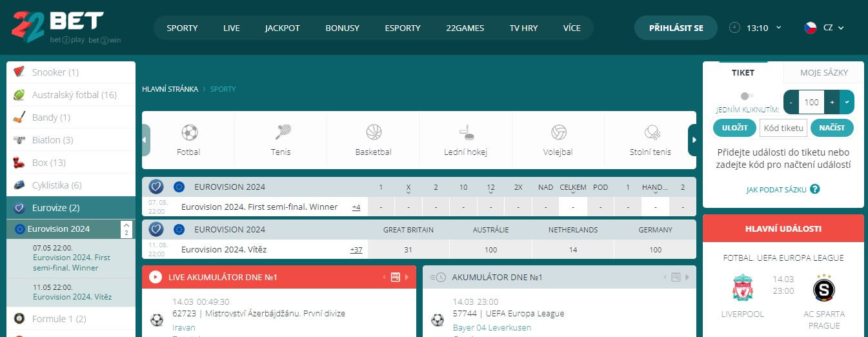The width and height of the screenshot is (868, 337).
Task: Click the AC Sparta Prague crest
Action: point(823,287)
